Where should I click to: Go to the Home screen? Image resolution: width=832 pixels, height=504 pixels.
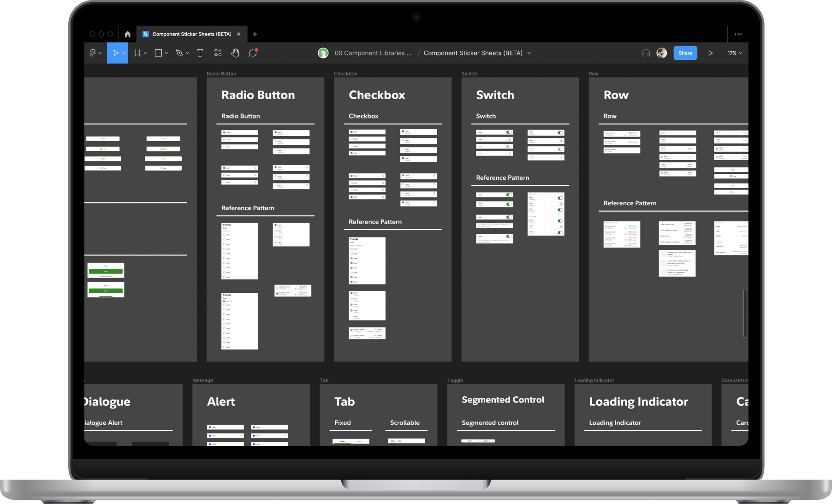128,34
